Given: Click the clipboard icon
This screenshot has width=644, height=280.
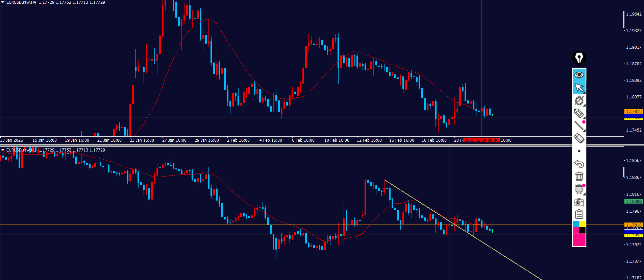Looking at the screenshot, I should coord(579,214).
